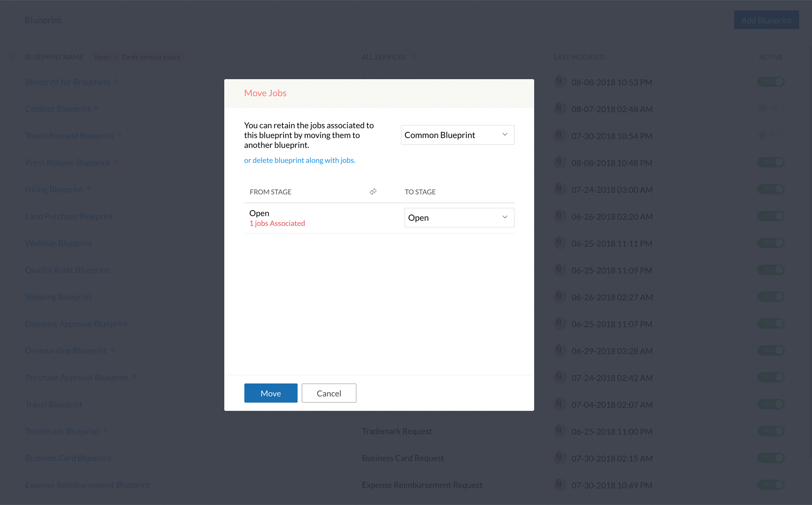The width and height of the screenshot is (812, 505).
Task: Open the Expense Reimbursement Blueprint link
Action: coord(87,485)
